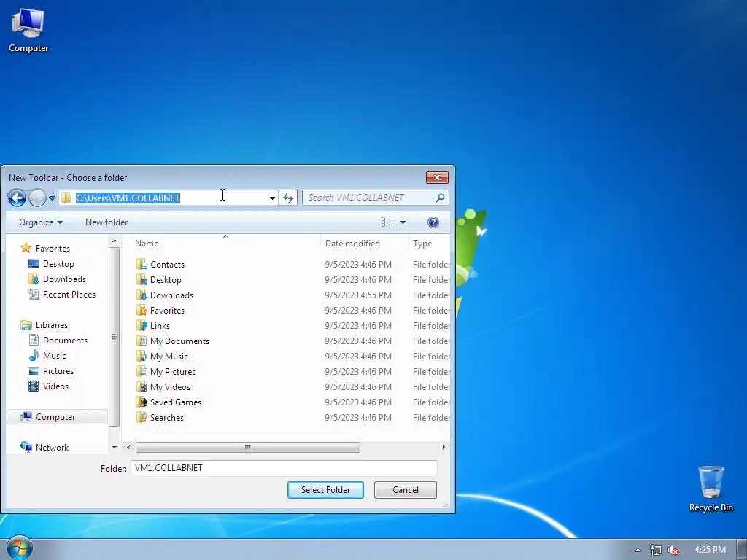Screen dimensions: 747x560
Task: Select Downloads under Favorites
Action: point(57,279)
